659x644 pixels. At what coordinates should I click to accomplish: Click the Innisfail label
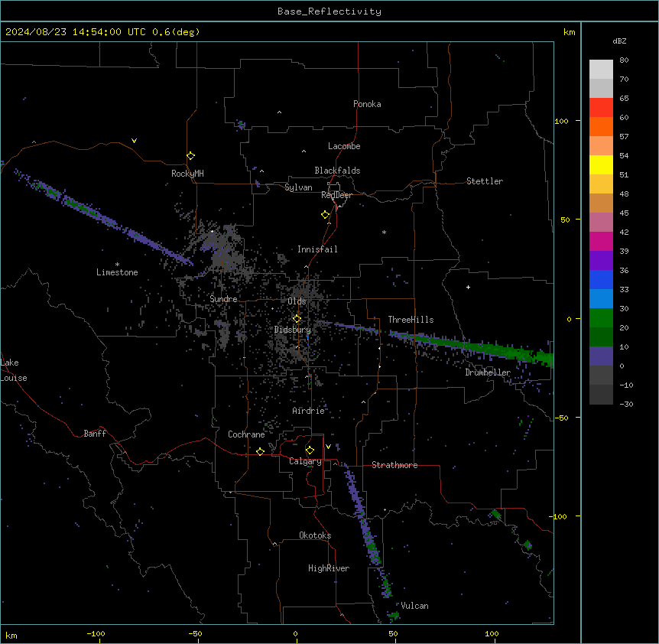click(317, 249)
